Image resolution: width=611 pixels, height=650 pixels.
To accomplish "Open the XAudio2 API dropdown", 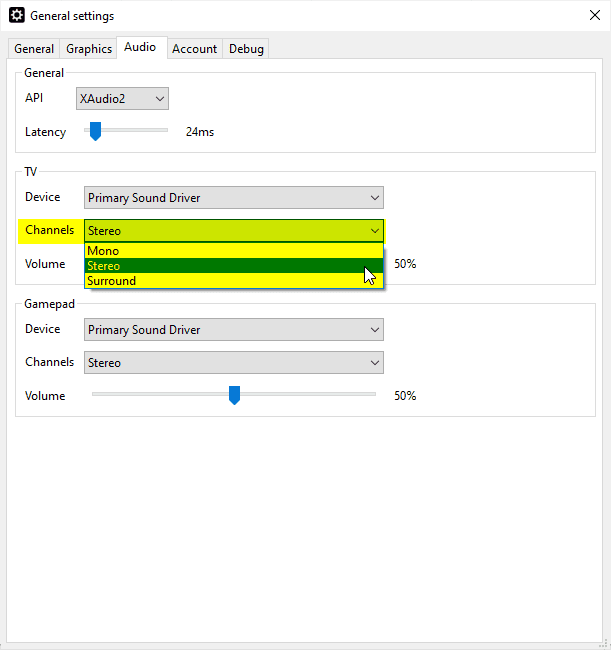I will (122, 99).
